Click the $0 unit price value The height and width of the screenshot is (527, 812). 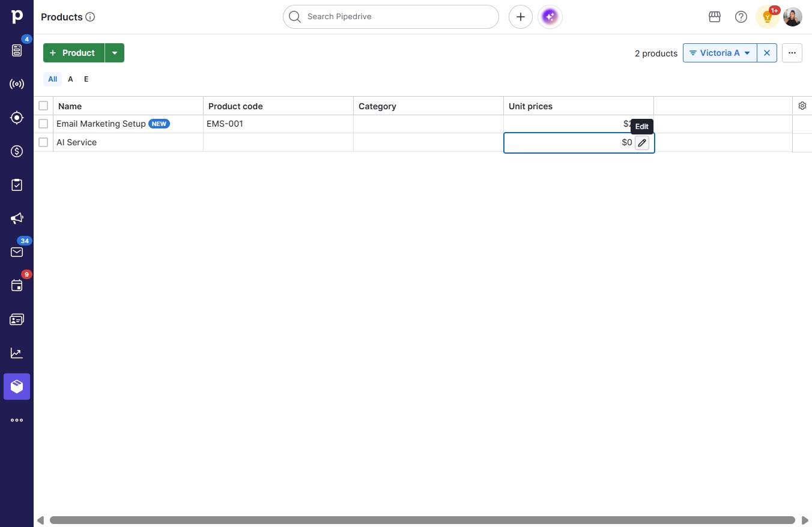click(627, 142)
